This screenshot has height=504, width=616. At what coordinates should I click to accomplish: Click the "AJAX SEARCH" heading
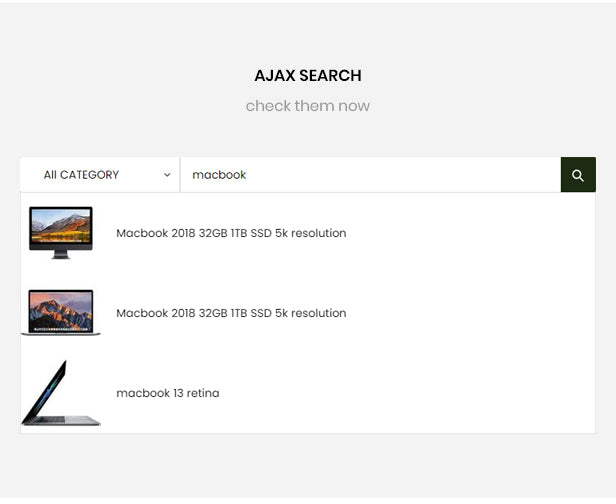pos(308,75)
